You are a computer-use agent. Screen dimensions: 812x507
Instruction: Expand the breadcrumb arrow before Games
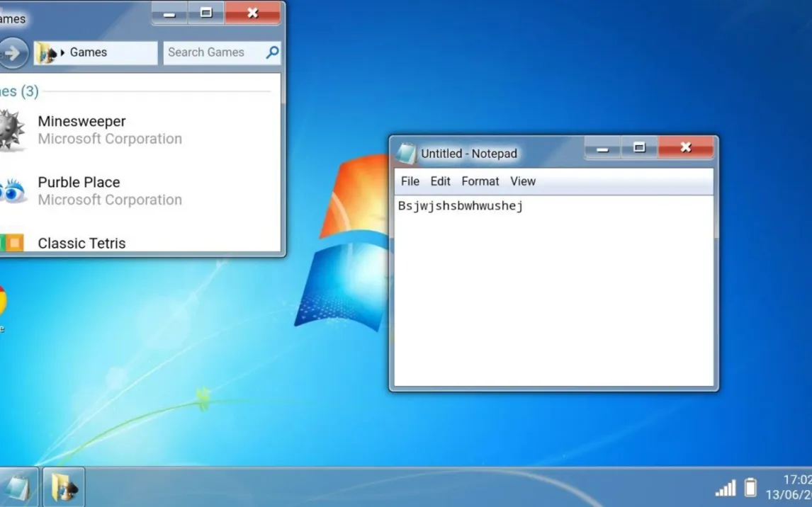[63, 53]
